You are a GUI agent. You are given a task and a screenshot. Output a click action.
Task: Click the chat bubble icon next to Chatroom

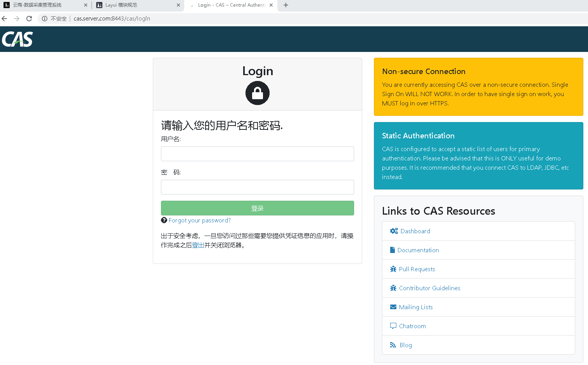(x=393, y=325)
